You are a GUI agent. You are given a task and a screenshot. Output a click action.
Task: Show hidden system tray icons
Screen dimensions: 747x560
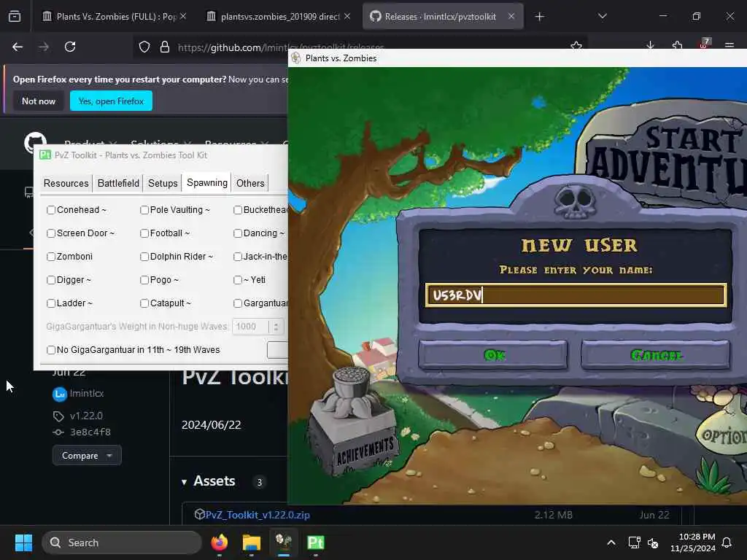pyautogui.click(x=611, y=542)
